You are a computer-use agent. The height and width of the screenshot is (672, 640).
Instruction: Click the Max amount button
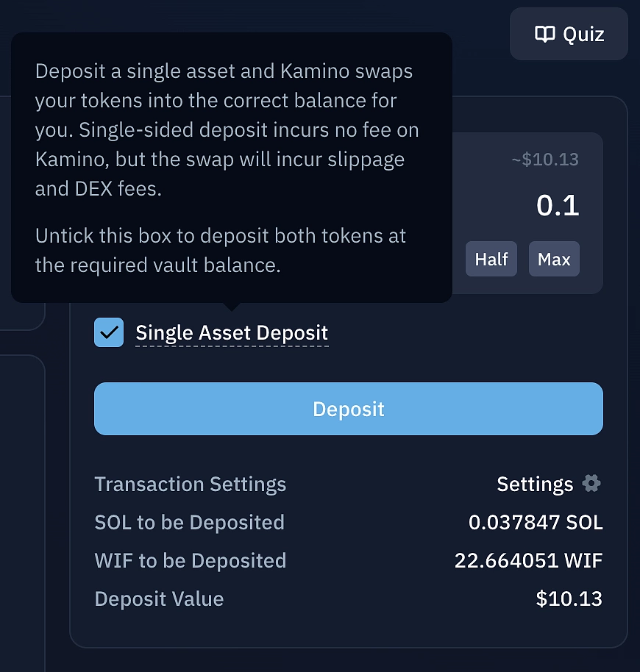pyautogui.click(x=554, y=259)
